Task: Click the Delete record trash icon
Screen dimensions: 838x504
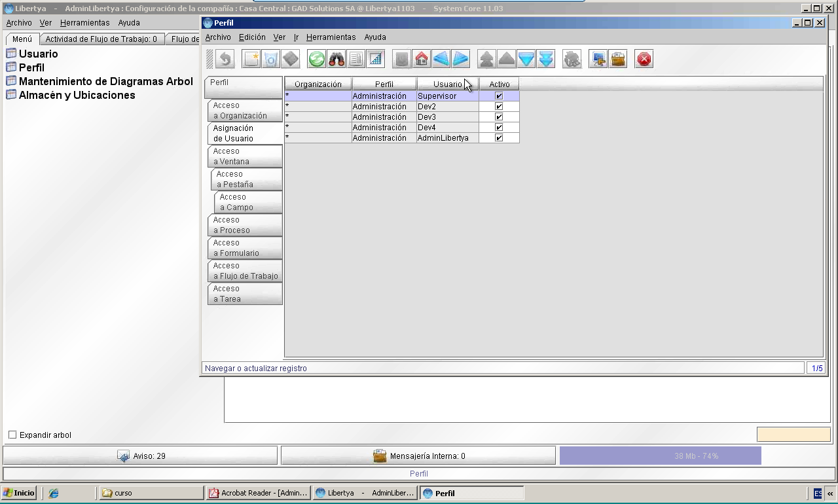Action: [x=271, y=60]
